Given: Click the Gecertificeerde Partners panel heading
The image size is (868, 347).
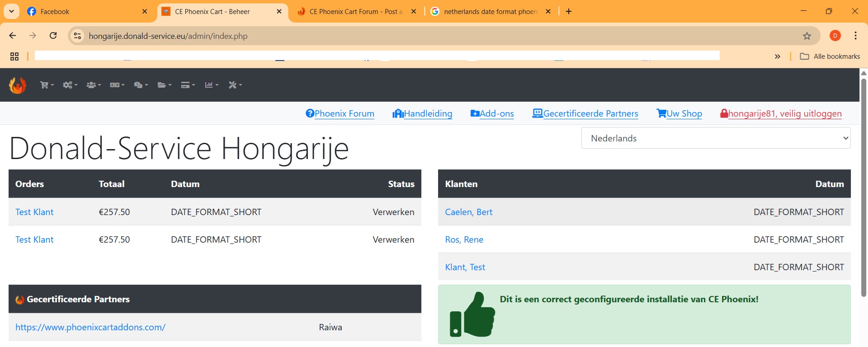Looking at the screenshot, I should pos(78,299).
